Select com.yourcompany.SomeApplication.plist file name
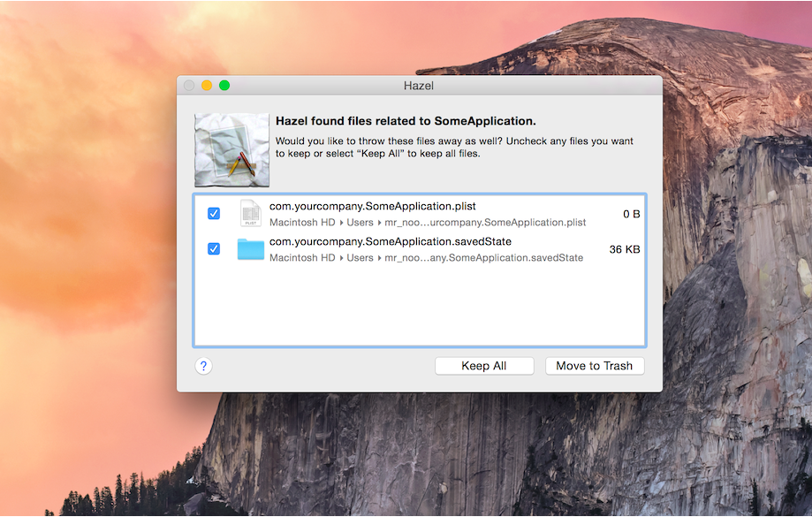 pyautogui.click(x=372, y=206)
